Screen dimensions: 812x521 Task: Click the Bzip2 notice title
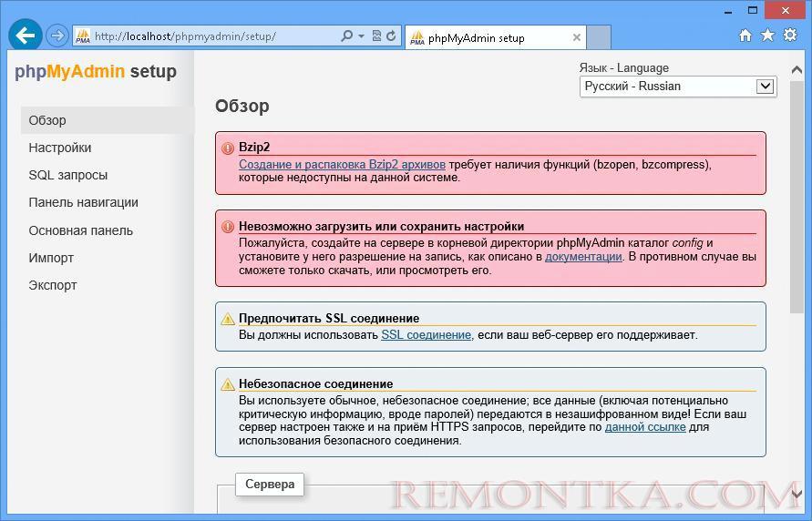[254, 148]
